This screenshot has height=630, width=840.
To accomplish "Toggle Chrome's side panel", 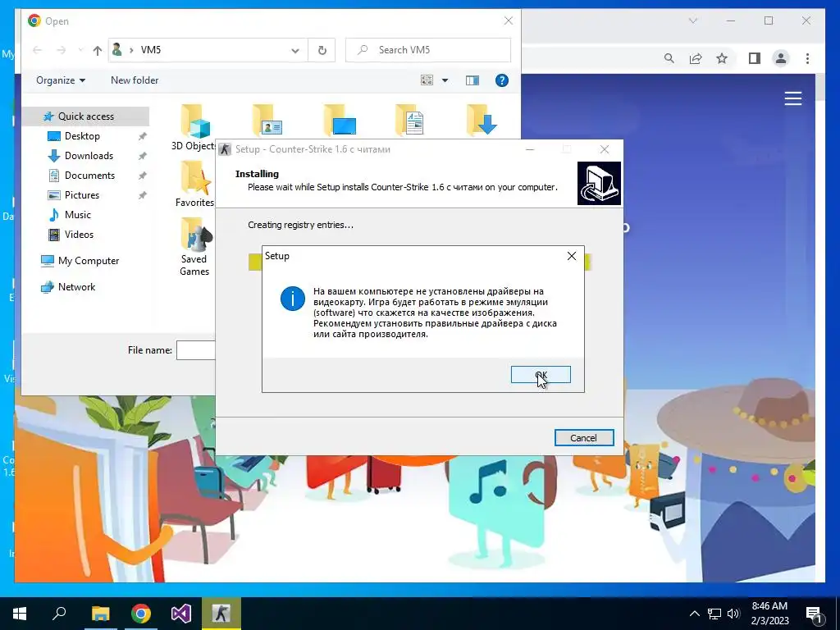I will tap(755, 58).
